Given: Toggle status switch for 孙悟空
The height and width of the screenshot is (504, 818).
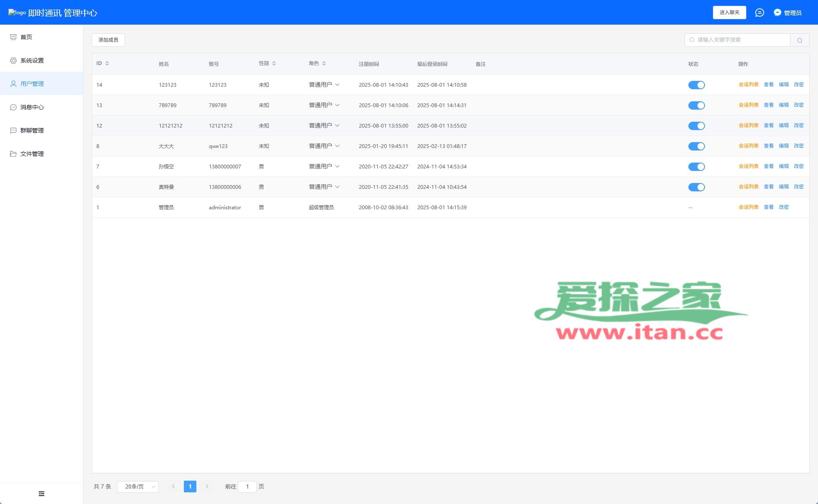Looking at the screenshot, I should pyautogui.click(x=696, y=167).
